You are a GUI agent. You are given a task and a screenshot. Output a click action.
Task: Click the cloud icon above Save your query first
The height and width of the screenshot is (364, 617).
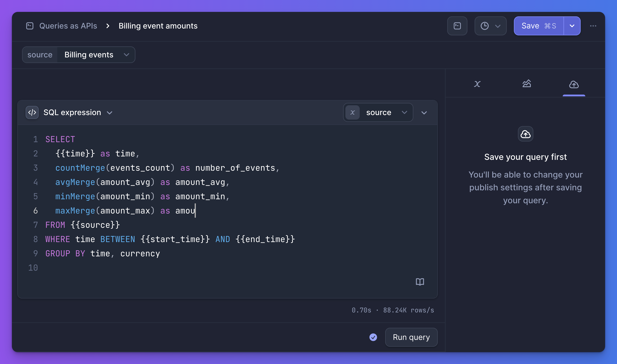pos(525,134)
